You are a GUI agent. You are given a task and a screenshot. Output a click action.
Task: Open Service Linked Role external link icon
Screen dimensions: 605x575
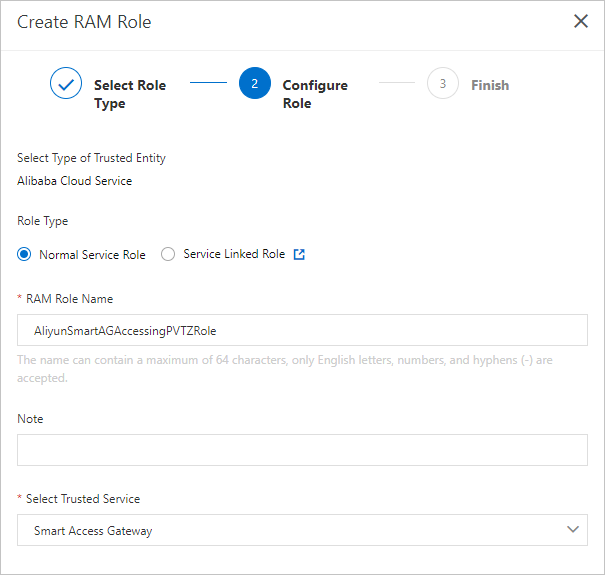pyautogui.click(x=299, y=254)
